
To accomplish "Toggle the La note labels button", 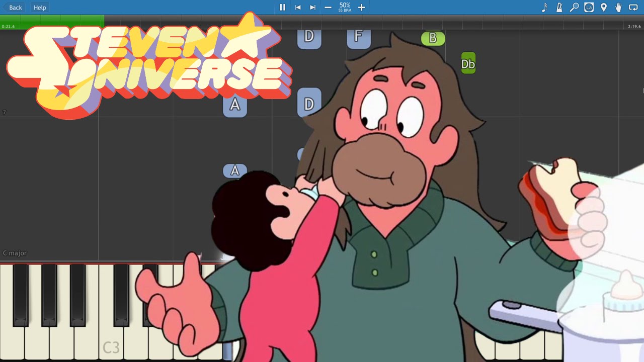I will pyautogui.click(x=589, y=8).
